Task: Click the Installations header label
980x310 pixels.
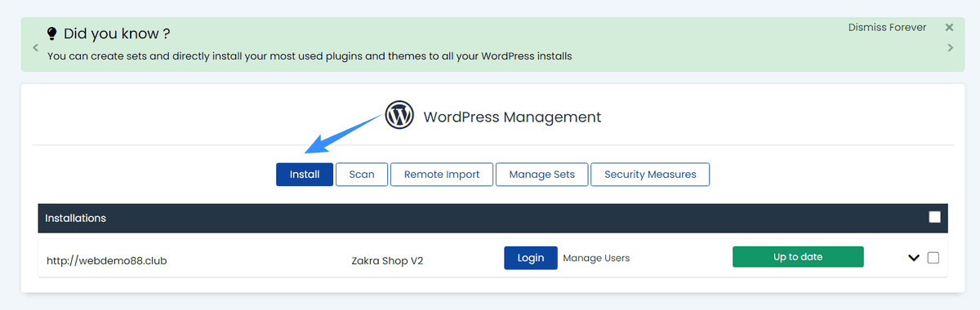Action: coord(76,218)
